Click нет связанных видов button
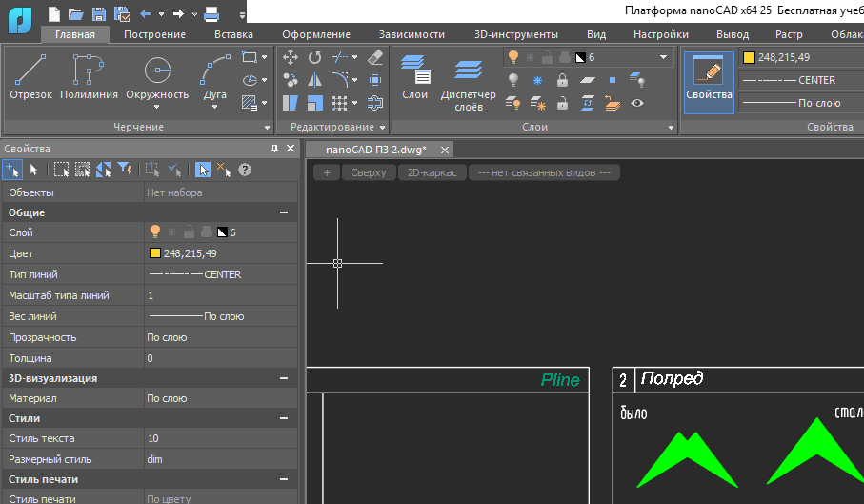Screen dimensions: 864x504 point(544,172)
